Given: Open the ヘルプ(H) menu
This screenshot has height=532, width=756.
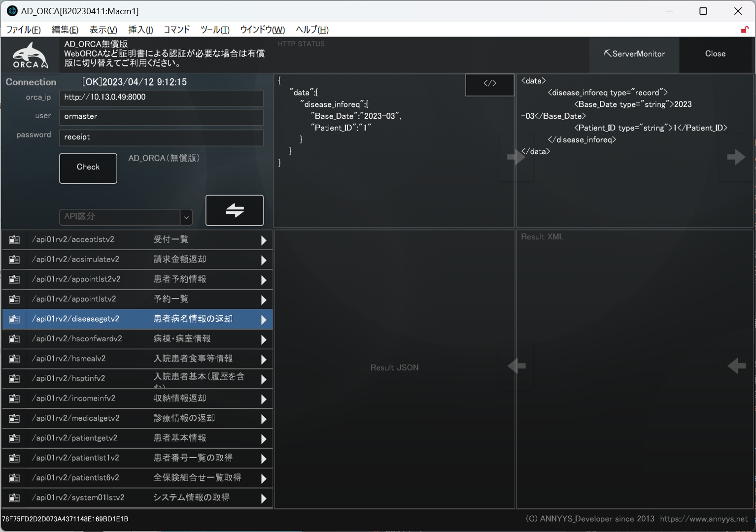Looking at the screenshot, I should (312, 30).
